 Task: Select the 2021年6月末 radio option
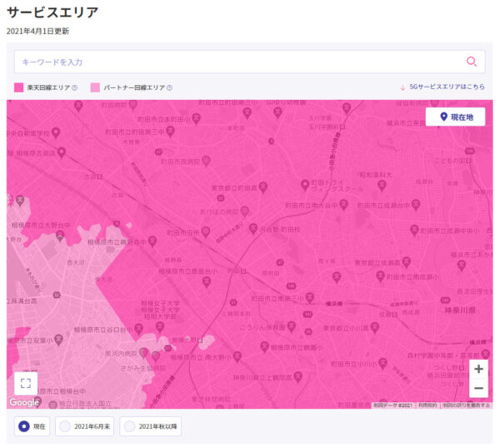pyautogui.click(x=65, y=426)
